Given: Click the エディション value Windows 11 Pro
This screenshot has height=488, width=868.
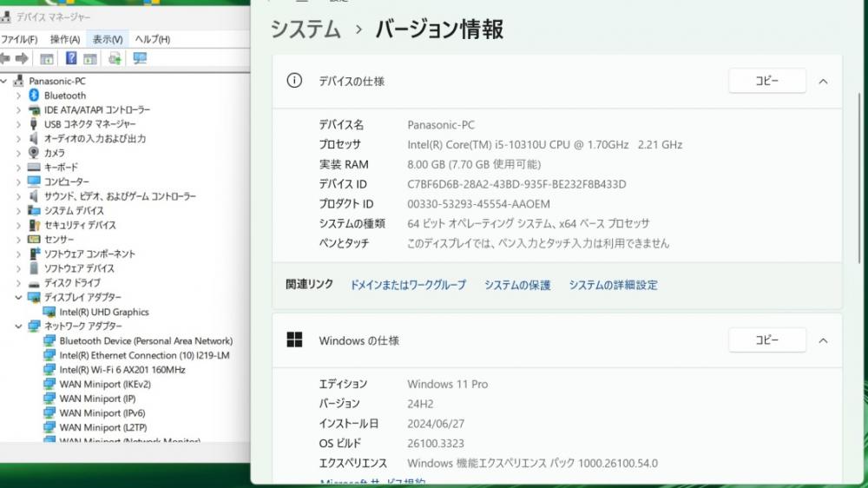Looking at the screenshot, I should [x=448, y=384].
